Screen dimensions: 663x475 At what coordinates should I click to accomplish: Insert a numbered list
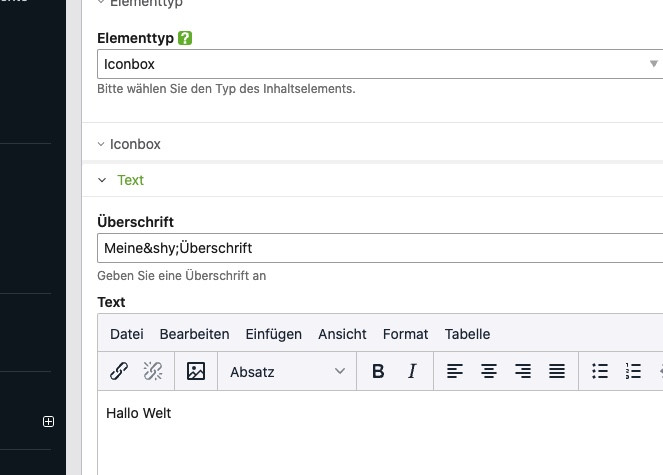[633, 371]
